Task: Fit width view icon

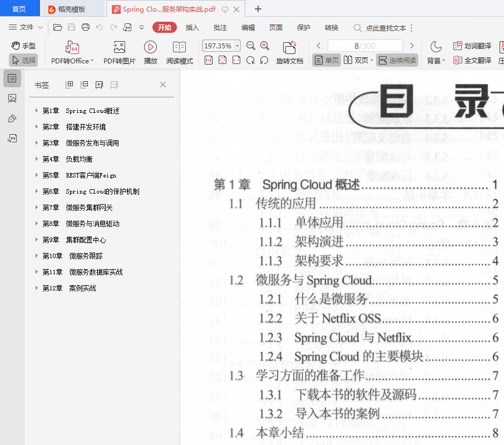Action: click(236, 60)
